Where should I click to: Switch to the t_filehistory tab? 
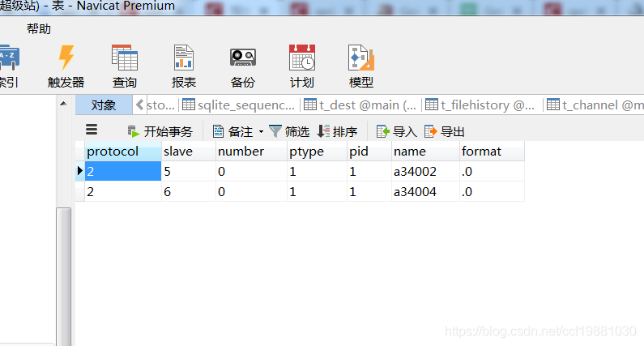[x=480, y=105]
